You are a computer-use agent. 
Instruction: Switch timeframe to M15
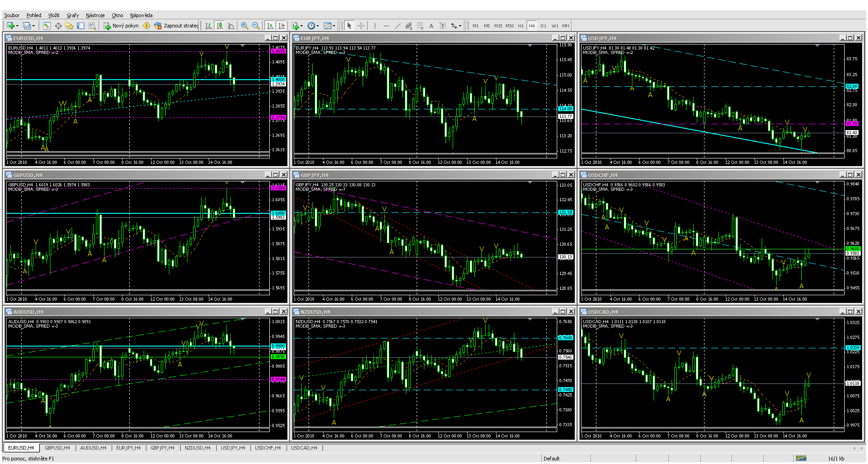click(498, 26)
